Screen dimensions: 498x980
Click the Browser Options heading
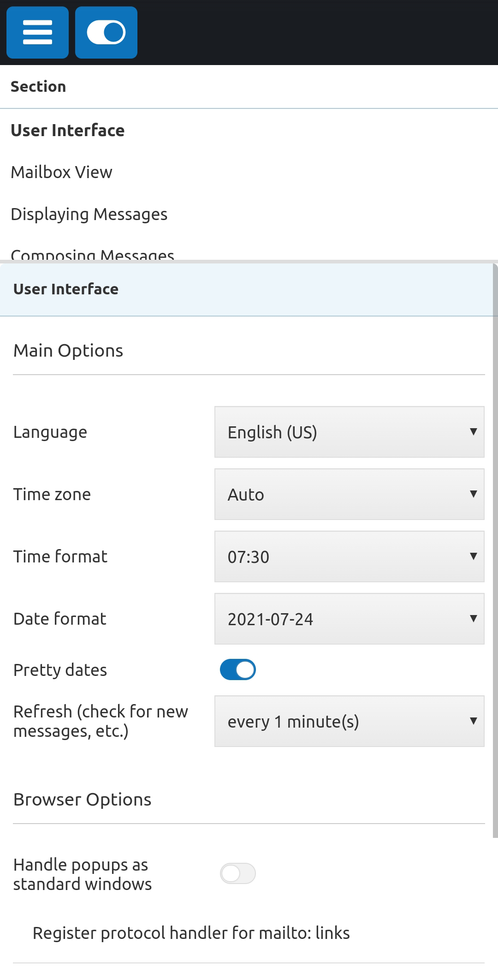(82, 800)
